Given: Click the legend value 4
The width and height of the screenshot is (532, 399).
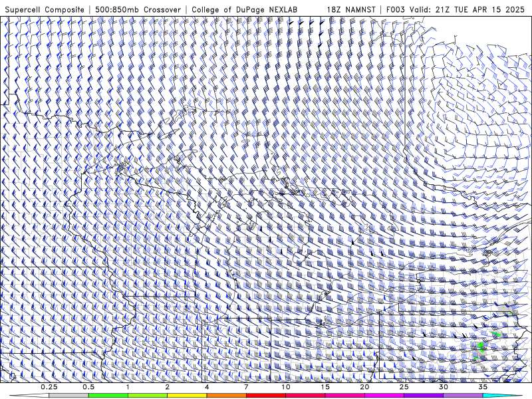Looking at the screenshot, I should [x=207, y=387].
